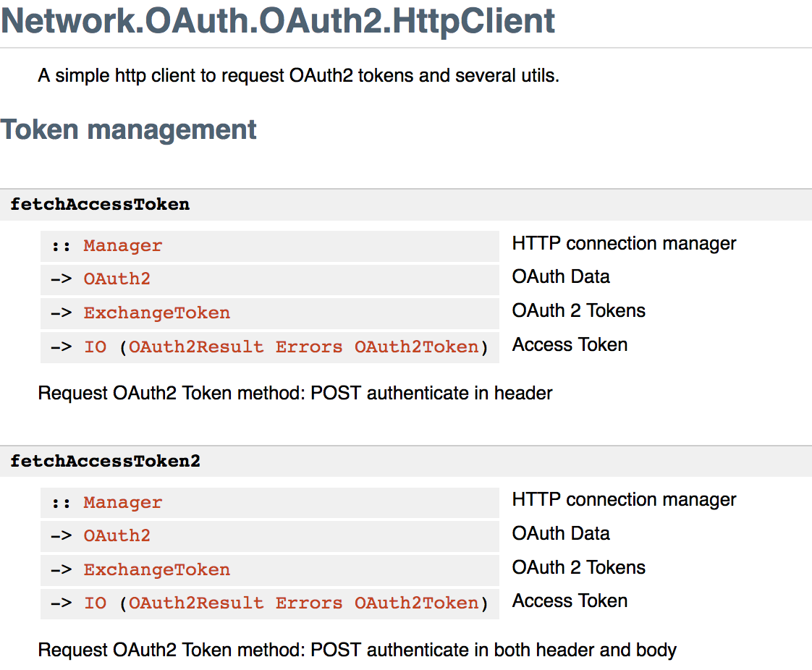This screenshot has width=812, height=670.
Task: Open OAuth2Result in the header-only fetchAccessToken return type
Action: click(x=196, y=347)
